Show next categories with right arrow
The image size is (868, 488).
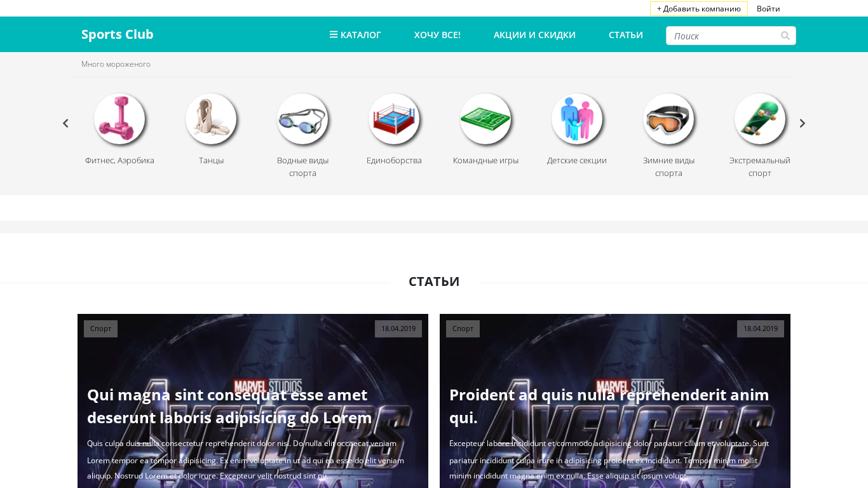click(803, 123)
